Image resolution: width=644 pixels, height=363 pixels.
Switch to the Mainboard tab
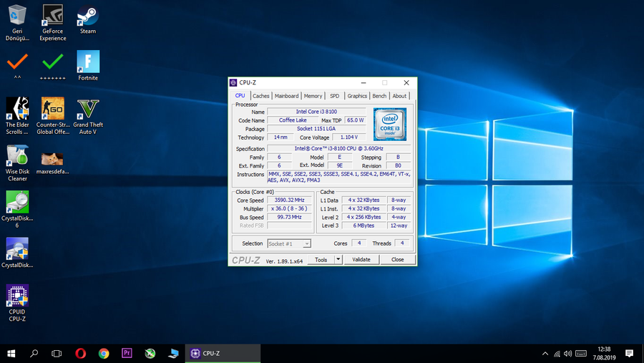(286, 96)
